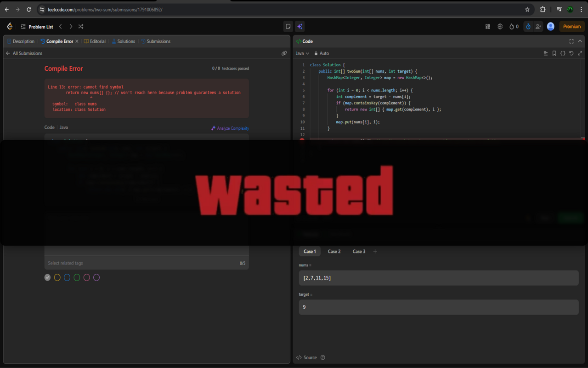Screen dimensions: 588x368
Task: Switch to Case 3 test case
Action: 359,252
